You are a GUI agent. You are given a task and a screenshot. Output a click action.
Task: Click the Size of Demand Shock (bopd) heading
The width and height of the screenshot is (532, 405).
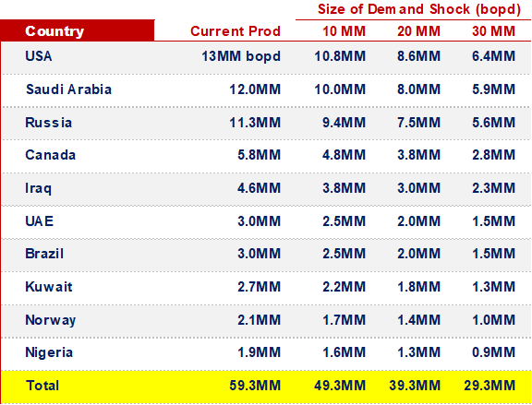(x=419, y=9)
